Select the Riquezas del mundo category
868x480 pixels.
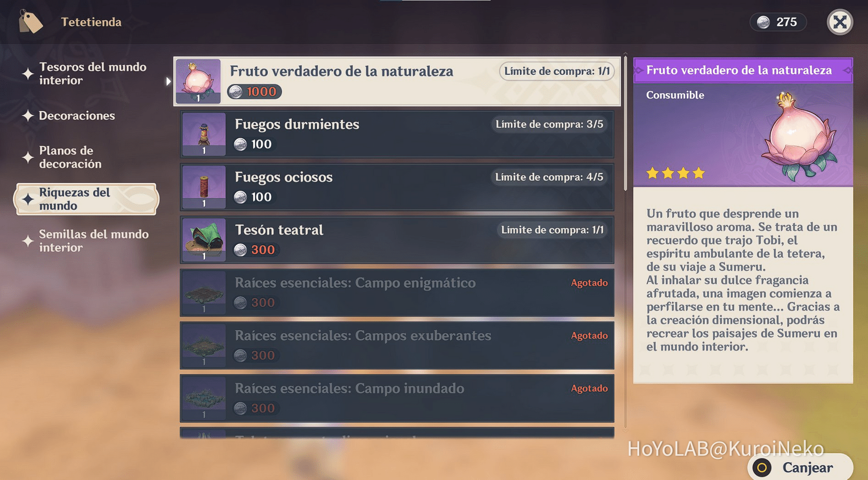pos(85,199)
